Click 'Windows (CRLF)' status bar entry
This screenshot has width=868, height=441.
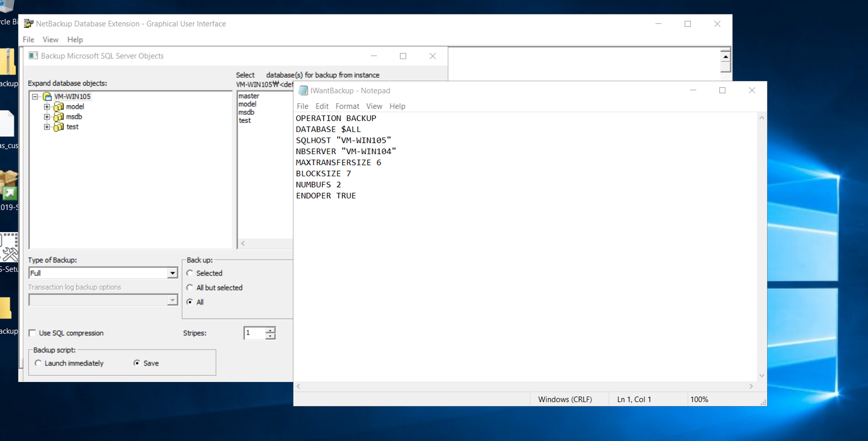point(565,399)
